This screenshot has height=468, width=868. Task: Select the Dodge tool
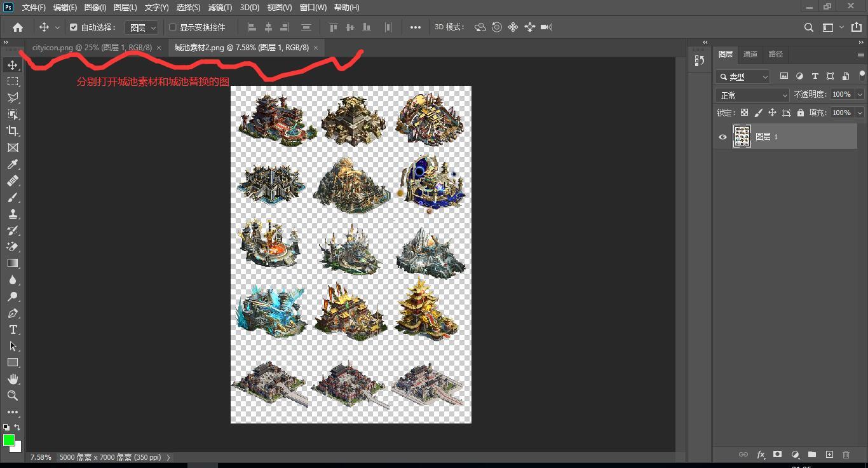coord(13,296)
